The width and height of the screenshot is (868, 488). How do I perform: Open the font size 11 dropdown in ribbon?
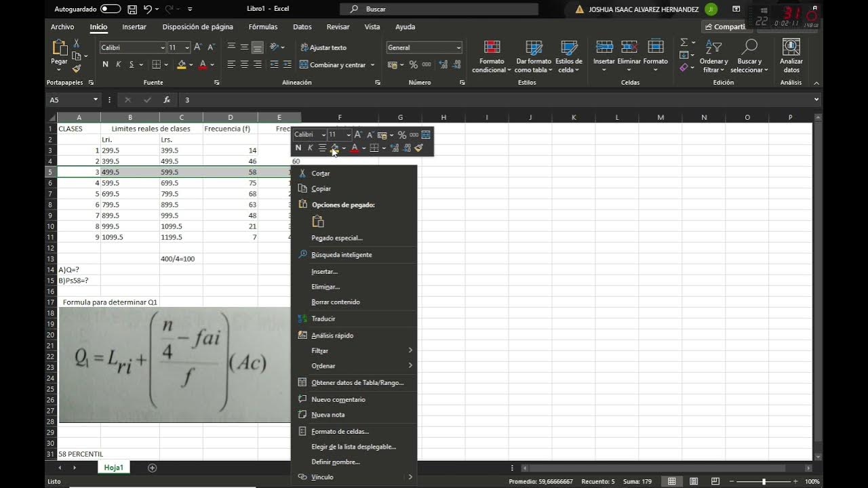(x=187, y=47)
